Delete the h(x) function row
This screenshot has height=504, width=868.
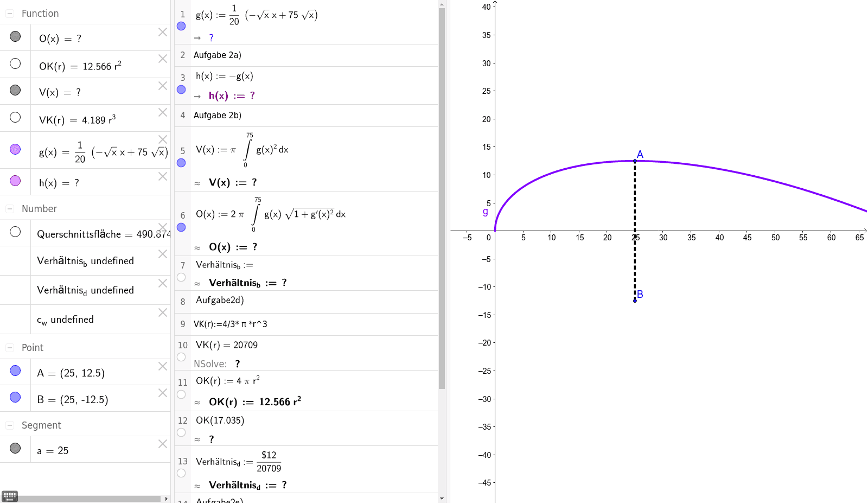pyautogui.click(x=162, y=176)
